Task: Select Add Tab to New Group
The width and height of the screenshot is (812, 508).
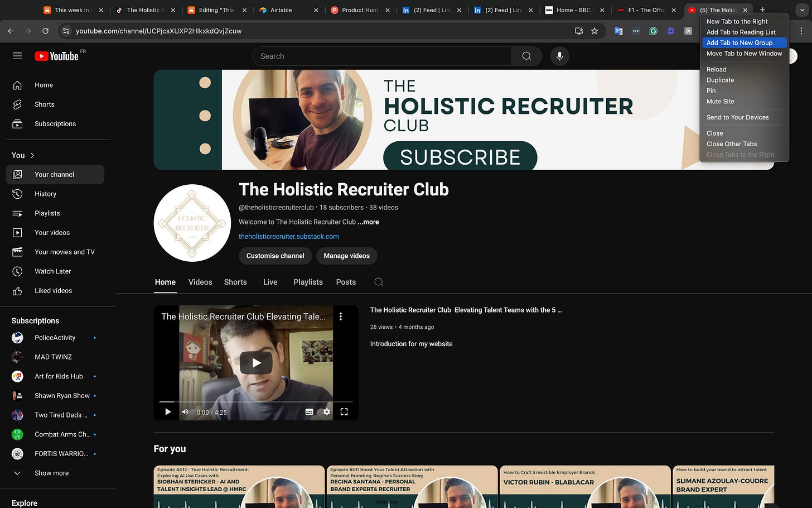Action: pos(744,42)
